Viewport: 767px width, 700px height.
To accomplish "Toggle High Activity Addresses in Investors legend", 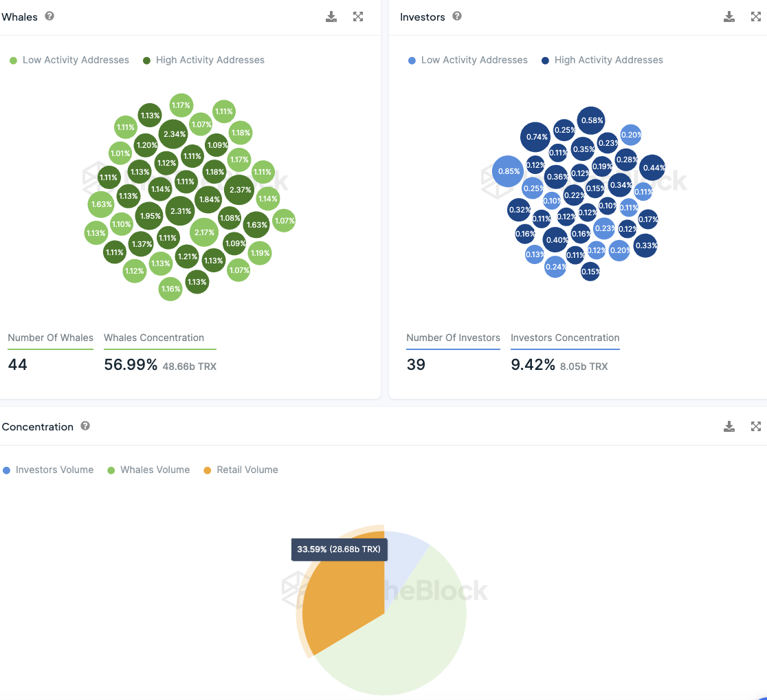I will pyautogui.click(x=602, y=60).
